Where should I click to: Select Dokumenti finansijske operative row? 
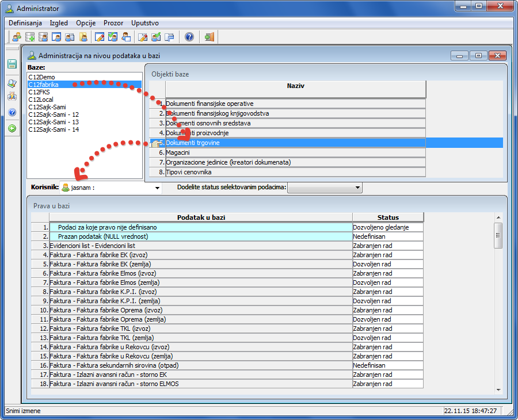[x=295, y=104]
